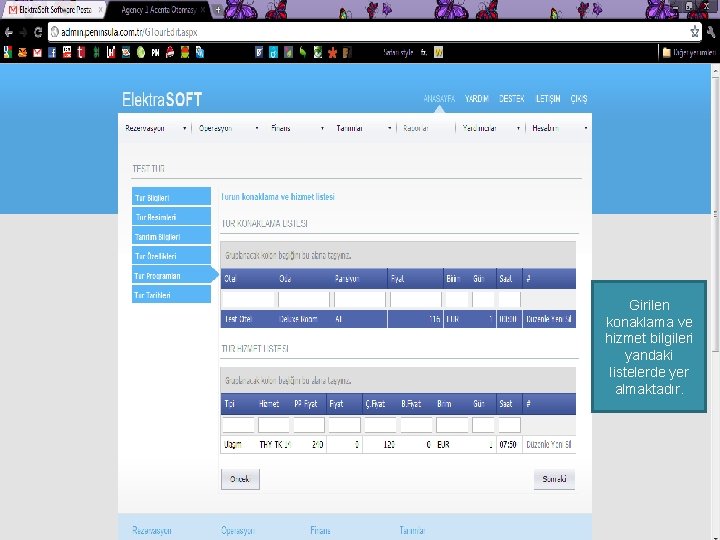This screenshot has height=540, width=720.
Task: Open the Facebook bookmark icon
Action: click(52, 53)
